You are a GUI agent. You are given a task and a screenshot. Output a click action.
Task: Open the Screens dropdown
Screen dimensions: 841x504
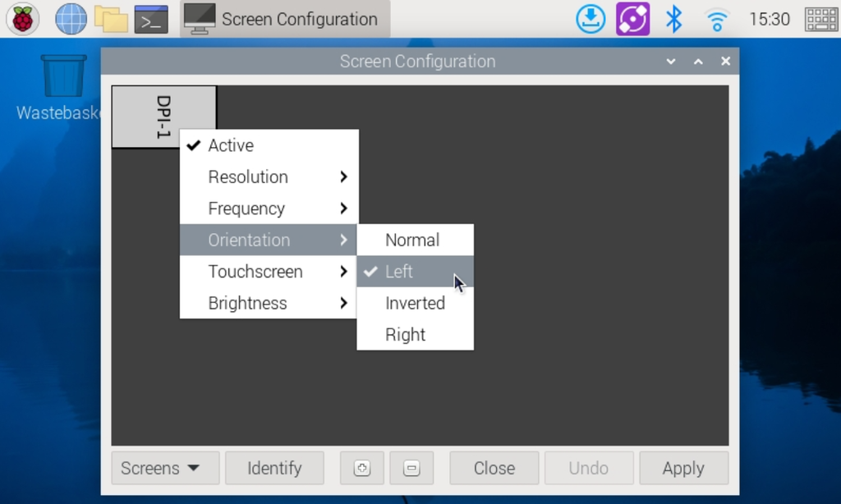point(164,468)
